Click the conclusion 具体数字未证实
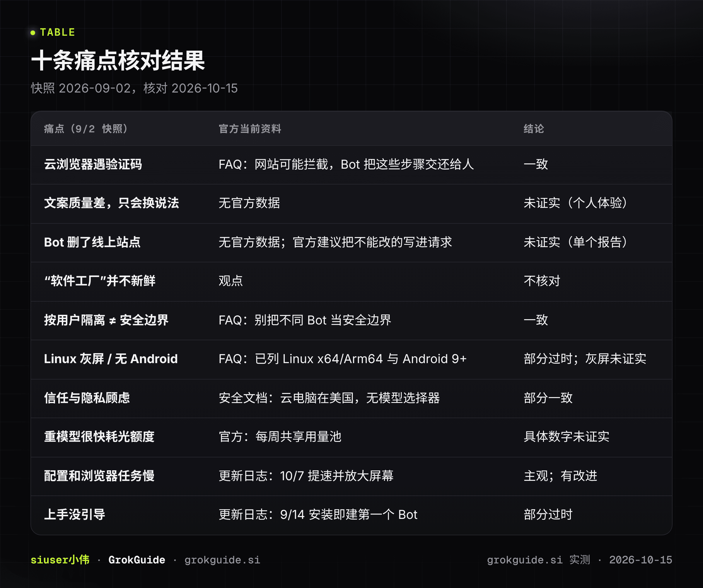Viewport: 703px width, 588px height. click(x=567, y=436)
